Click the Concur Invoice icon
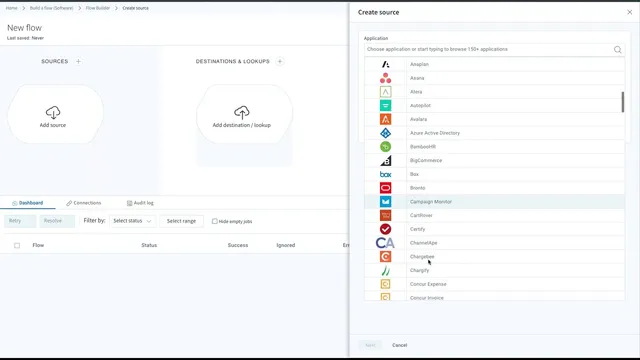This screenshot has width=640, height=360. [x=385, y=297]
